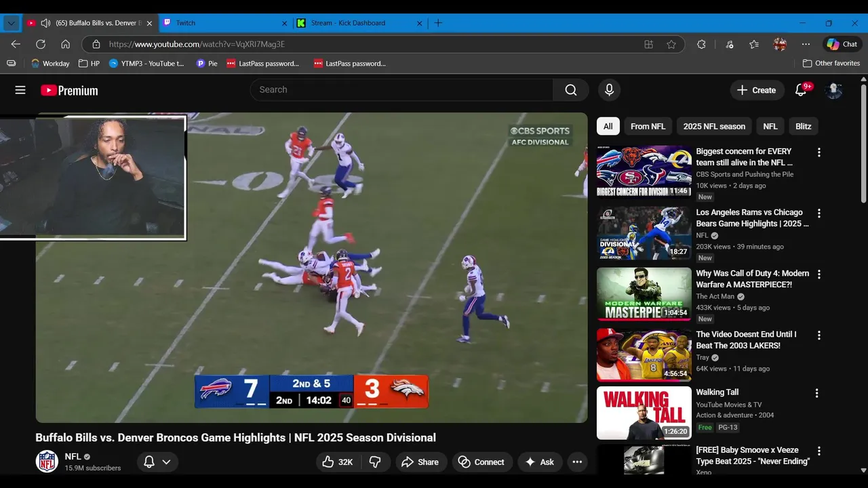Click the YouTube search input field
This screenshot has height=488, width=868.
401,90
